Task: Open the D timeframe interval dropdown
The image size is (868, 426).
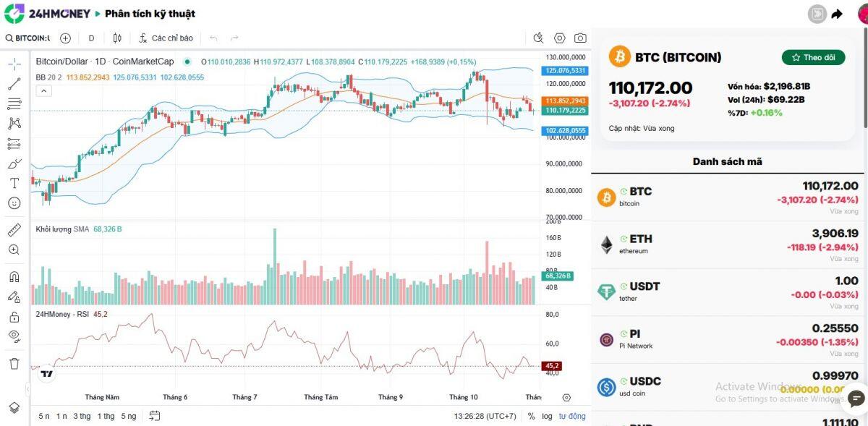Action: tap(91, 38)
